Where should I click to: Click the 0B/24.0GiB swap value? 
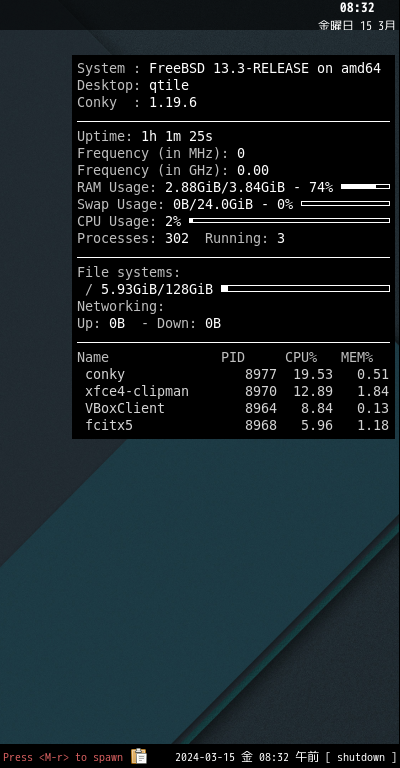click(213, 204)
